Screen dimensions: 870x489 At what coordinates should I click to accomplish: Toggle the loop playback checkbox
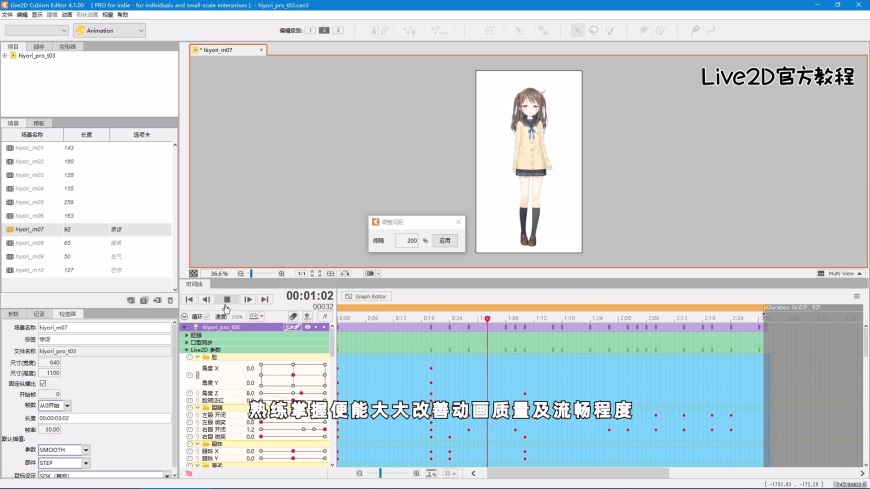[207, 316]
